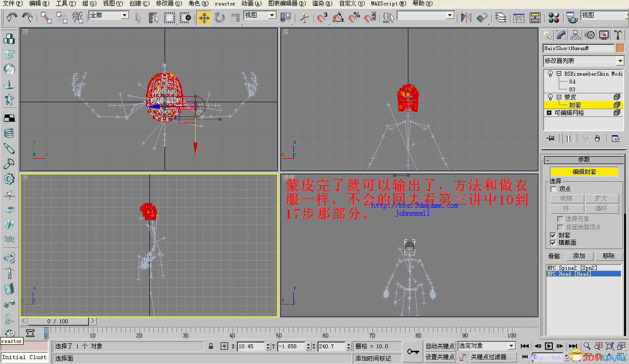The width and height of the screenshot is (629, 364).
Task: Click the Render teapot icon
Action: tap(572, 18)
